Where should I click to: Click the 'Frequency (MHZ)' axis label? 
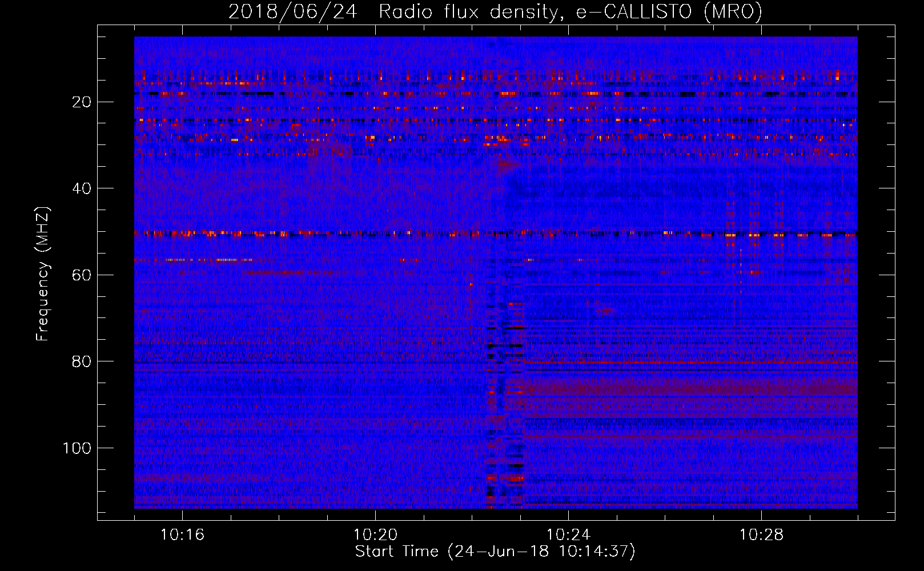43,274
